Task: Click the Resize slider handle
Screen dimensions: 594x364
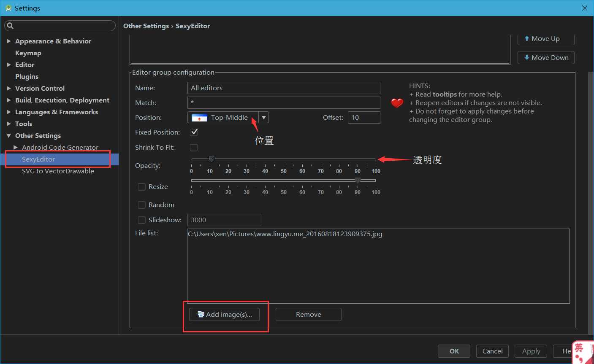Action: click(358, 180)
